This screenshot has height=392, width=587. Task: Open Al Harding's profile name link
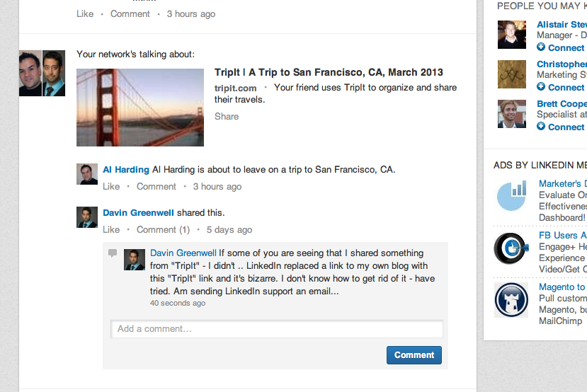click(126, 169)
